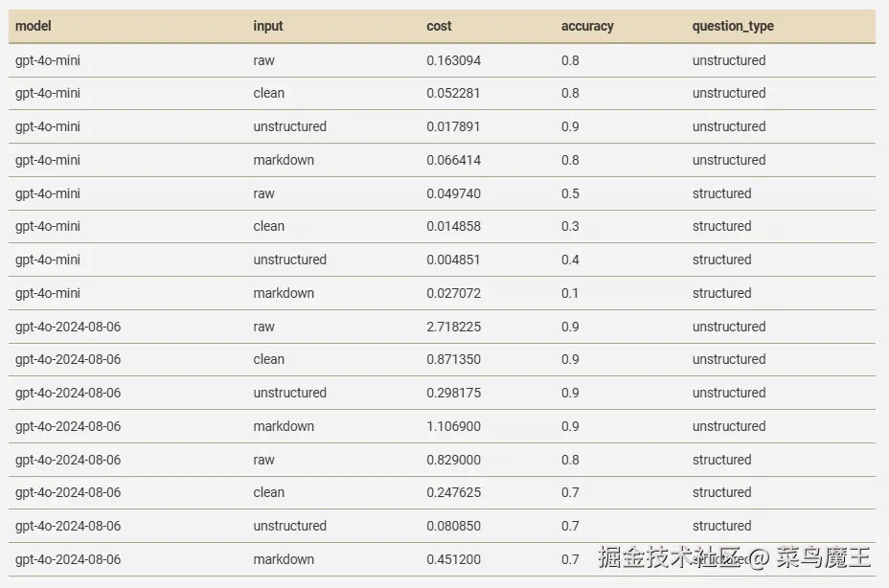Viewport: 889px width, 588px height.
Task: Click 'markdown' input in the 1.106900 cost row
Action: 284,426
